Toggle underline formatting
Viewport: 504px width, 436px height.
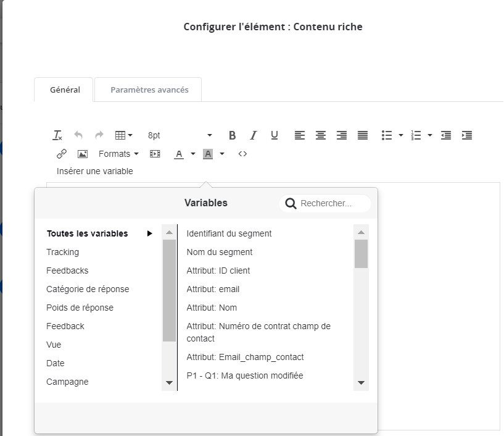tap(275, 135)
